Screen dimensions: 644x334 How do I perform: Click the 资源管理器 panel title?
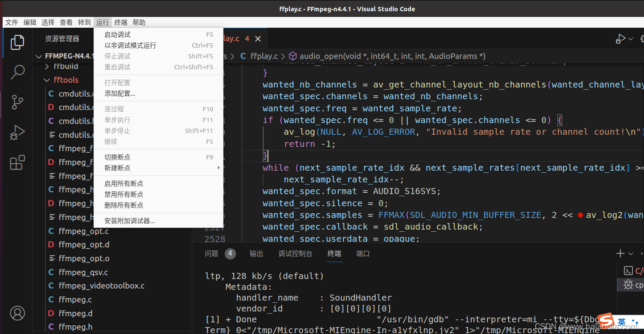[62, 39]
